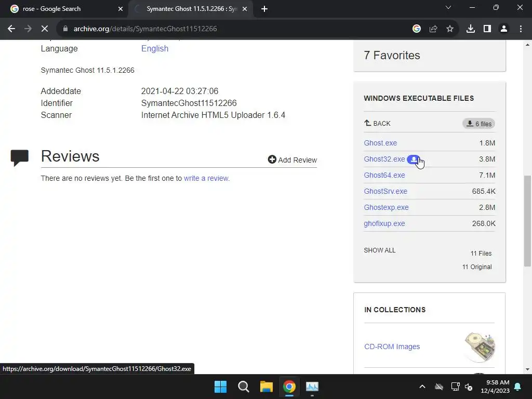532x399 pixels.
Task: Open Google icon in address bar
Action: click(417, 29)
